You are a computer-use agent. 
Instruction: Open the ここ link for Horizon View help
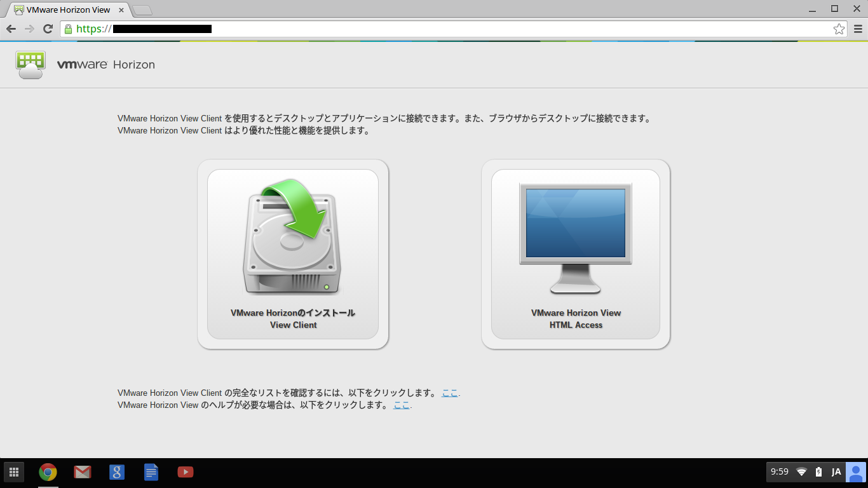click(402, 405)
